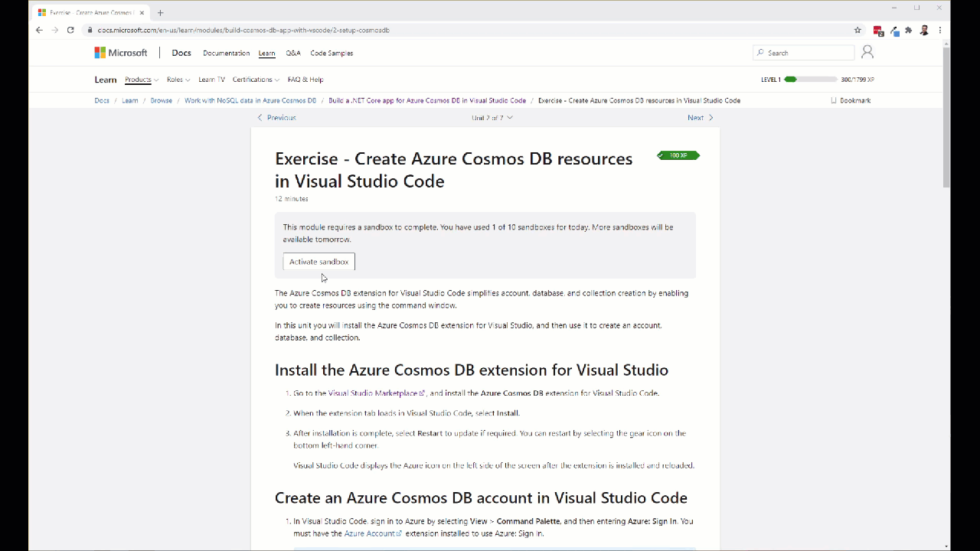Click Activate sandbox button
980x551 pixels.
point(318,262)
